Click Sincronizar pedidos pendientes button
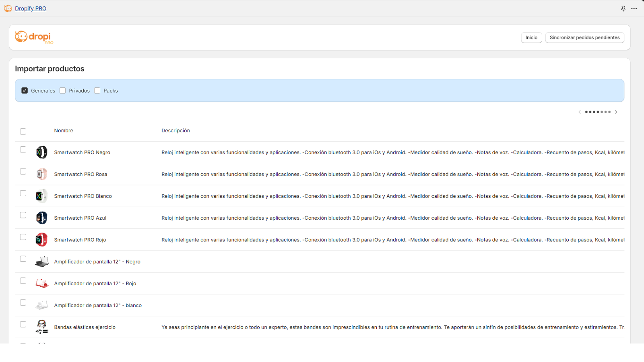Screen dimensions: 644x362 584,37
